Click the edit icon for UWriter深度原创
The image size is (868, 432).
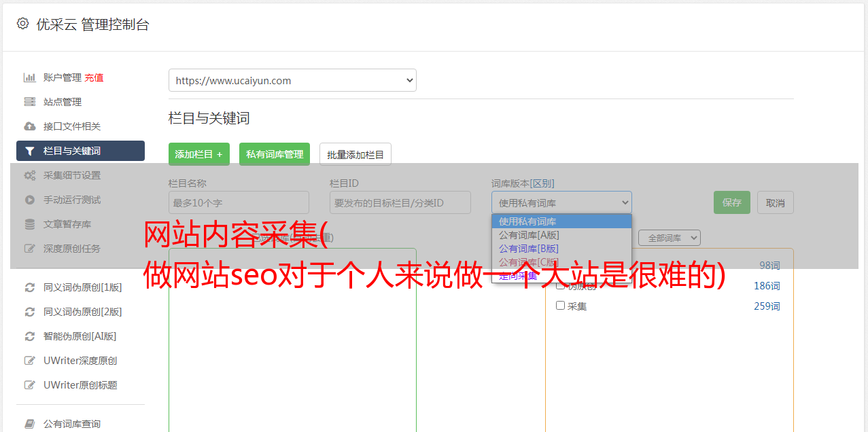click(x=30, y=361)
